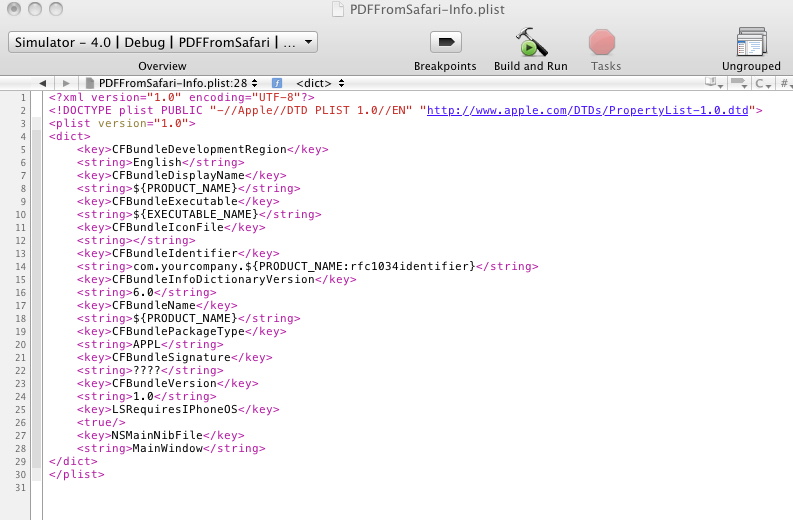Click the Build and Run hammer icon
The height and width of the screenshot is (520, 793).
[x=531, y=43]
